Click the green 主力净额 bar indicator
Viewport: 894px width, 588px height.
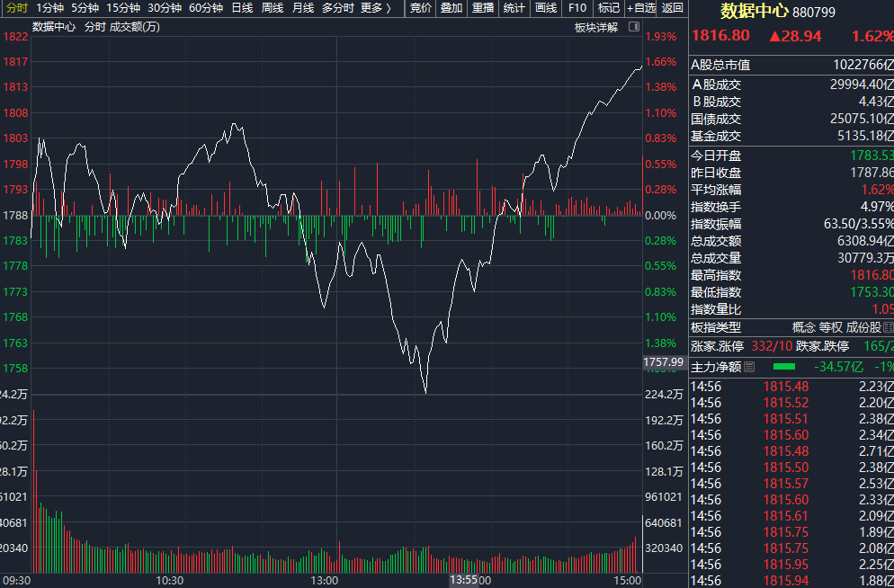(x=783, y=367)
